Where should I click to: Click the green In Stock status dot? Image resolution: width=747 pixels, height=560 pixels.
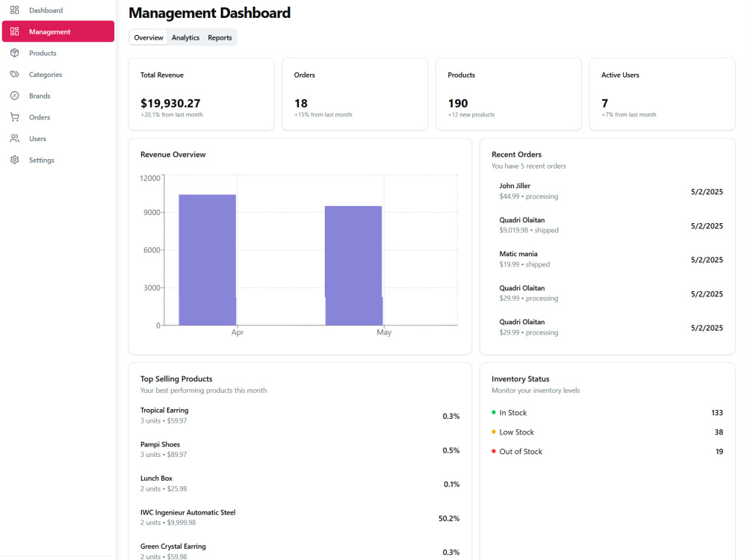coord(494,412)
